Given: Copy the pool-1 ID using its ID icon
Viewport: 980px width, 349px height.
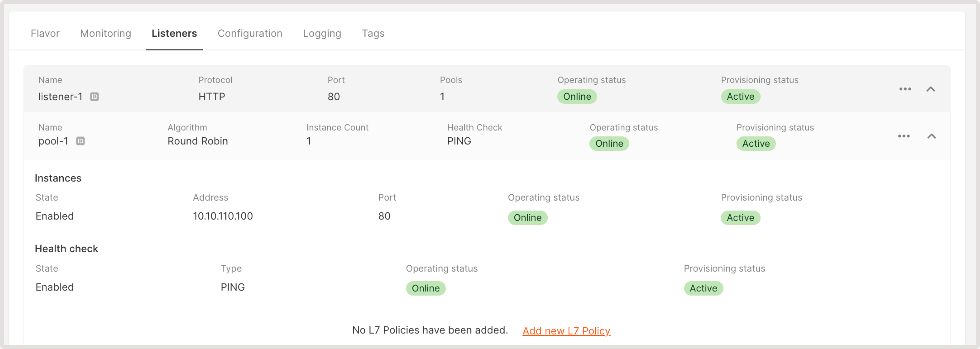Looking at the screenshot, I should pyautogui.click(x=80, y=141).
